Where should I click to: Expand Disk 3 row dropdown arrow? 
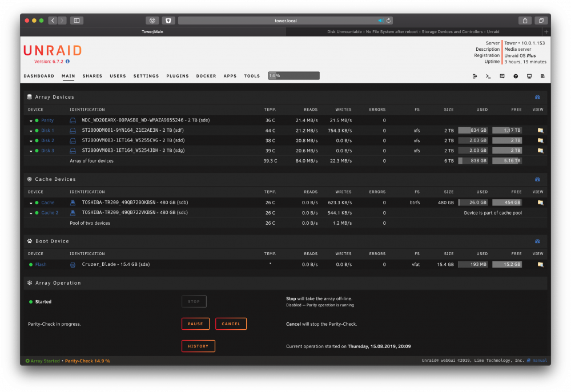(x=31, y=151)
